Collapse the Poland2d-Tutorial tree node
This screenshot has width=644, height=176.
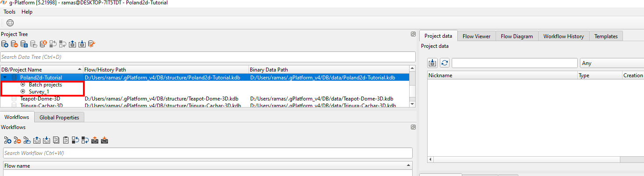click(x=5, y=78)
